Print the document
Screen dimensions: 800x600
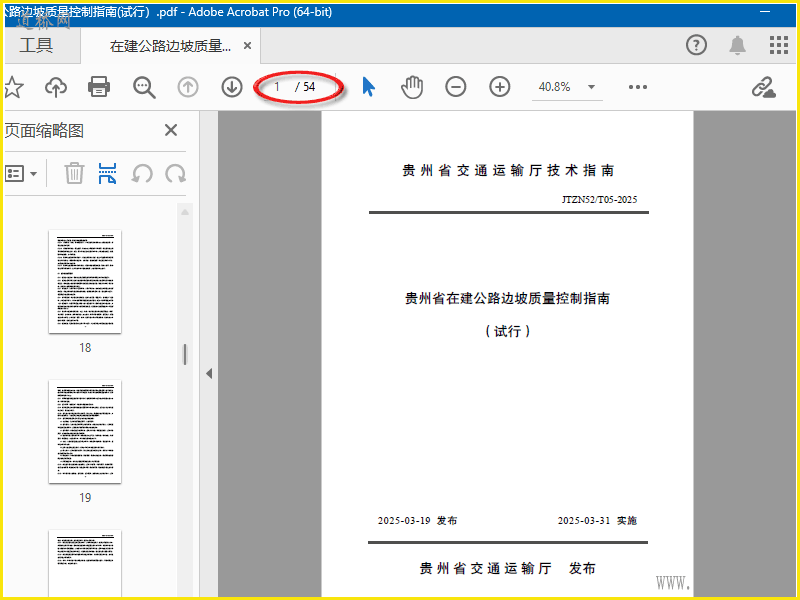point(99,87)
